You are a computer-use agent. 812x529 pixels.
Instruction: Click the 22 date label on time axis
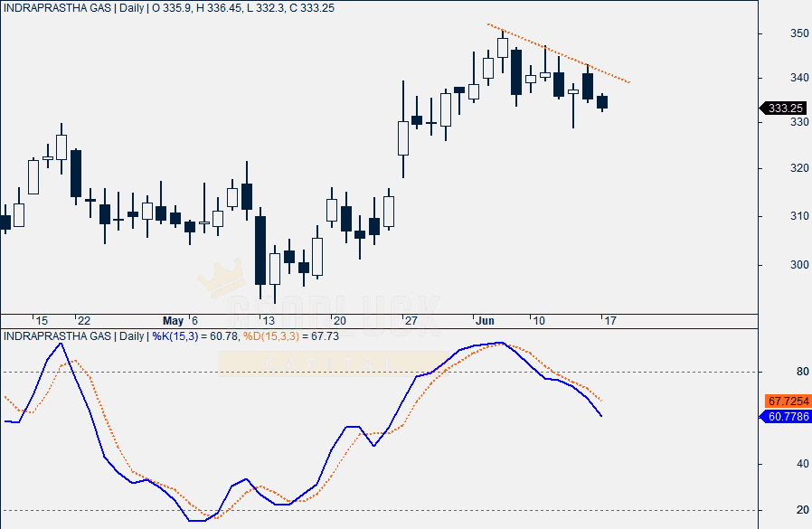(x=83, y=321)
